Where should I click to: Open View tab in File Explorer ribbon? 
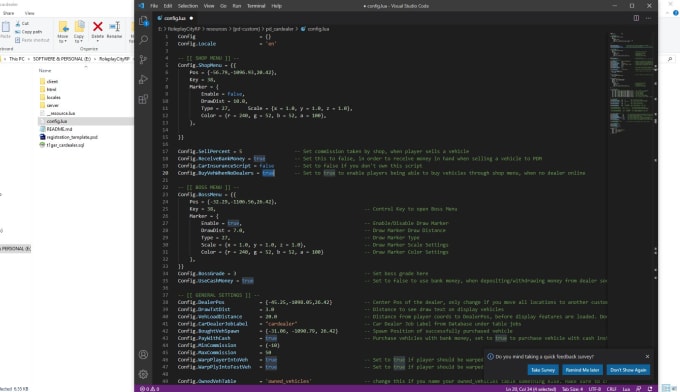point(29,13)
